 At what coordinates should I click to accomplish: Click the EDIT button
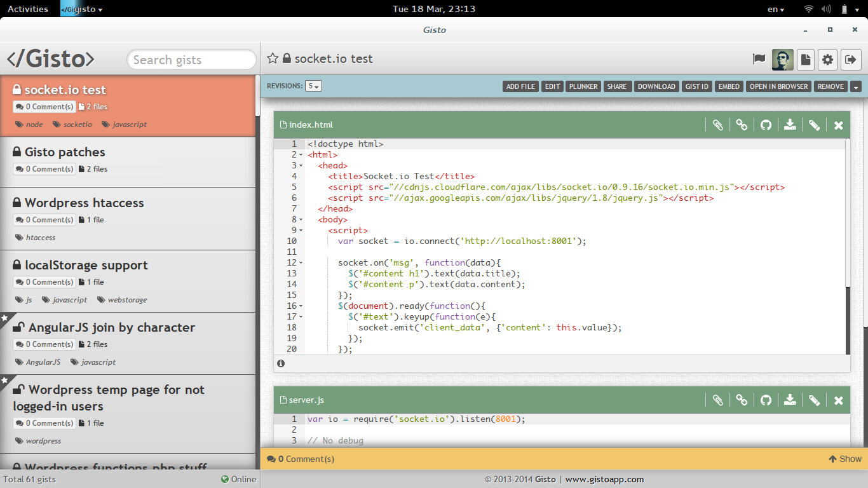point(553,86)
